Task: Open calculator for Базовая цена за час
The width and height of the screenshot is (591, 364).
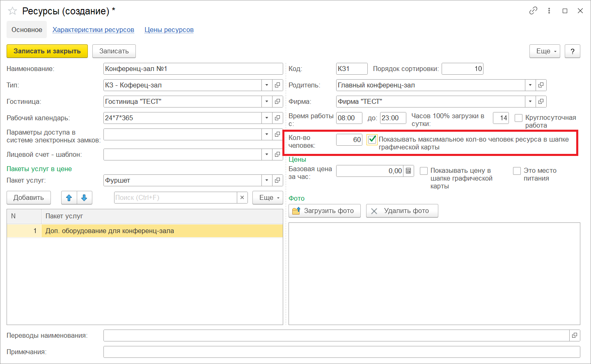Action: (408, 171)
